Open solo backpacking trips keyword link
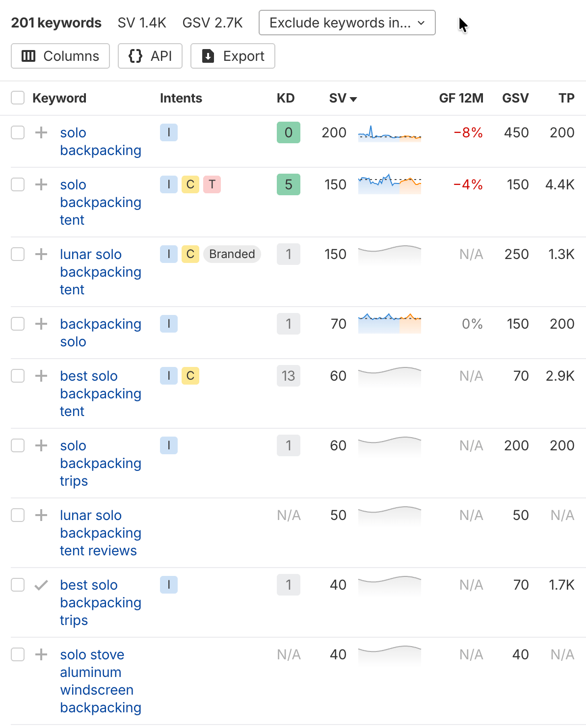586x728 pixels. 100,463
